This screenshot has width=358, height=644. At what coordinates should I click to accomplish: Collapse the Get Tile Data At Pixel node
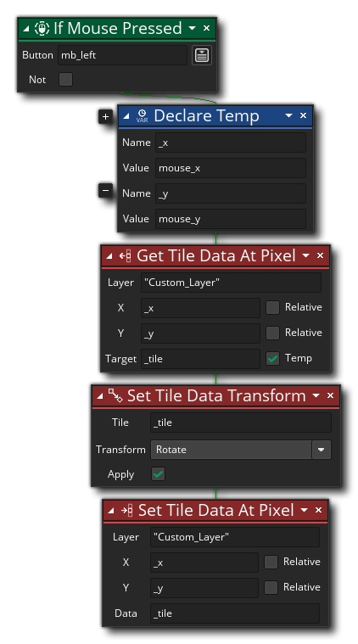click(109, 256)
